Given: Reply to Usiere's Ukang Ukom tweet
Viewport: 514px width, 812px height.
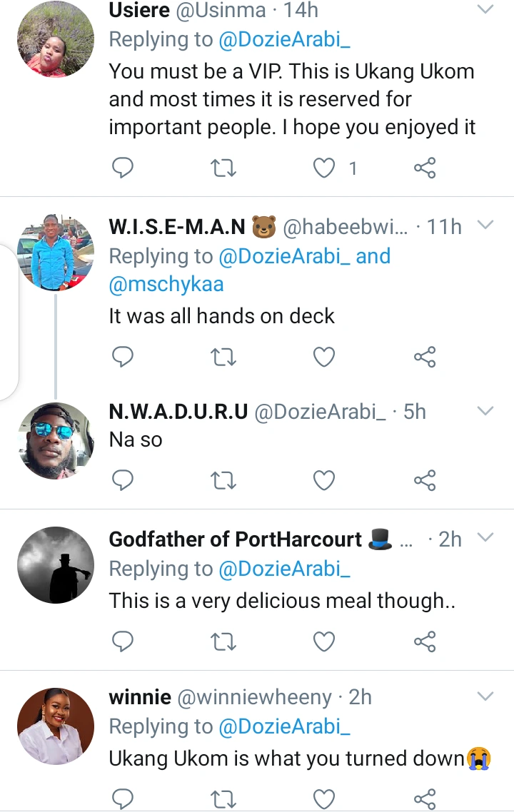Looking at the screenshot, I should coord(124,168).
